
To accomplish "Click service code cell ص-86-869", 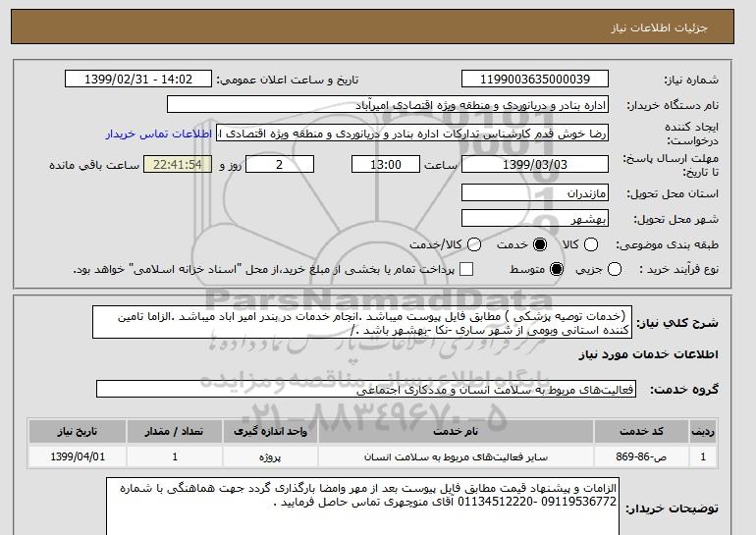I will (641, 456).
